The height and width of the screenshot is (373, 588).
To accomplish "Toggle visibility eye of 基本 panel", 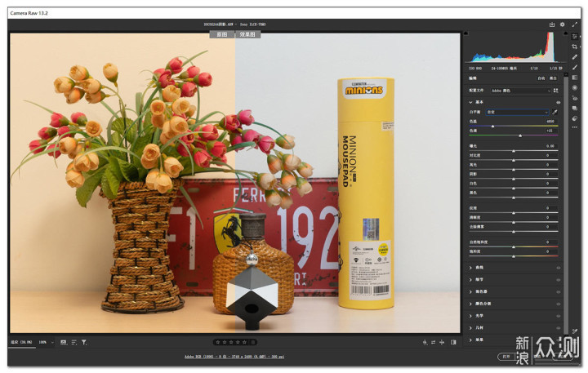I will point(559,102).
